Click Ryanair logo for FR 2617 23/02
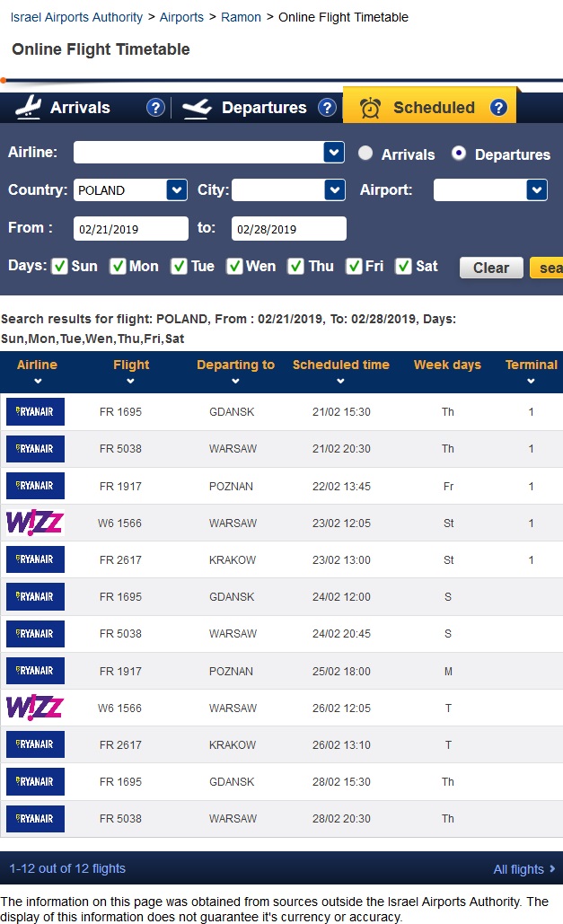Image resolution: width=563 pixels, height=924 pixels. [x=35, y=559]
